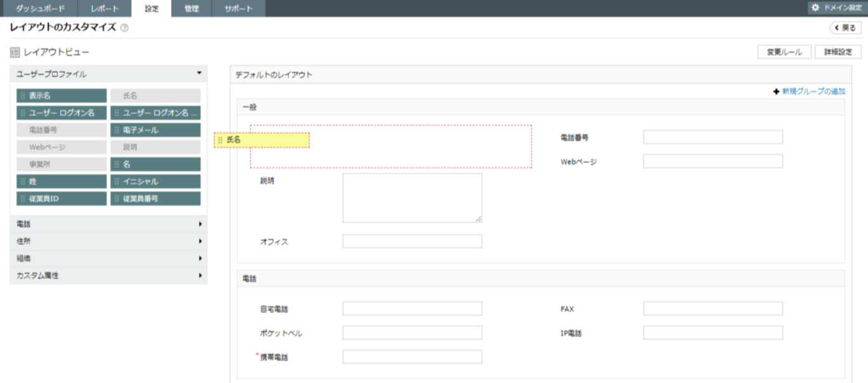Open the レポート tab
The width and height of the screenshot is (868, 383).
tap(105, 8)
